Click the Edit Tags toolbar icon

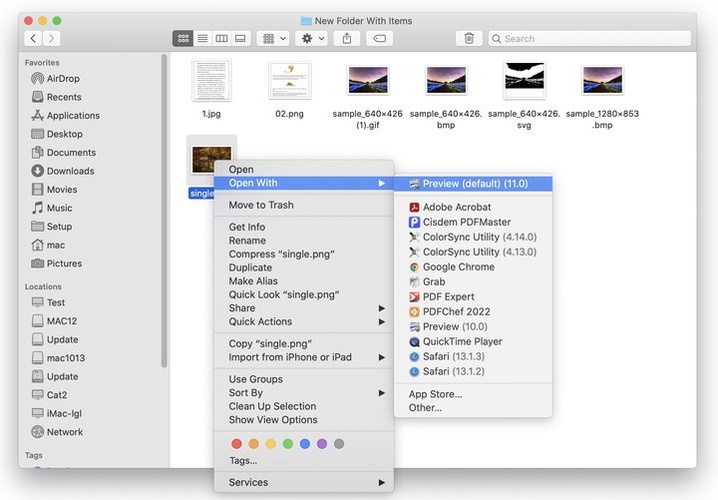(x=379, y=38)
